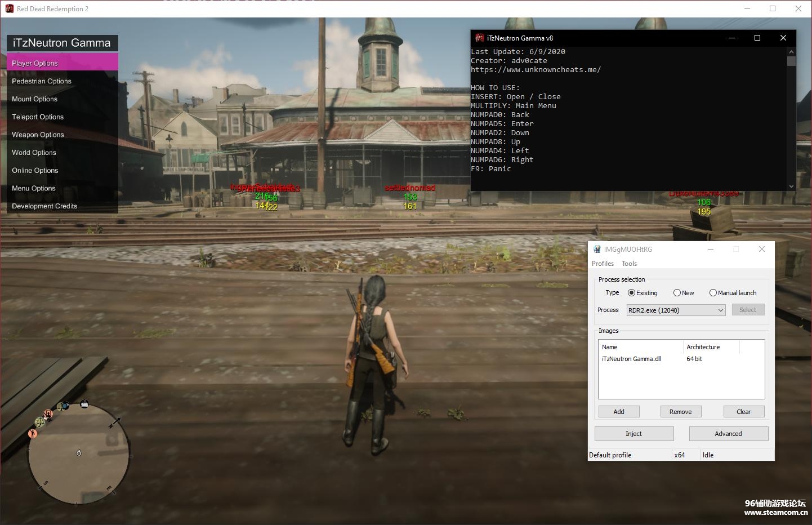Click the Remove image button
This screenshot has height=525, width=812.
pyautogui.click(x=680, y=412)
